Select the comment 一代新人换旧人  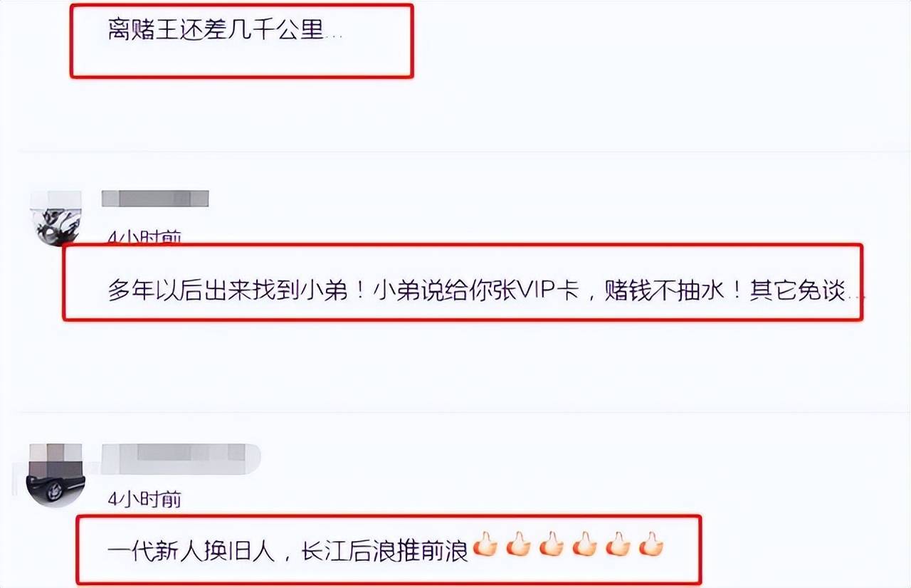(x=385, y=550)
